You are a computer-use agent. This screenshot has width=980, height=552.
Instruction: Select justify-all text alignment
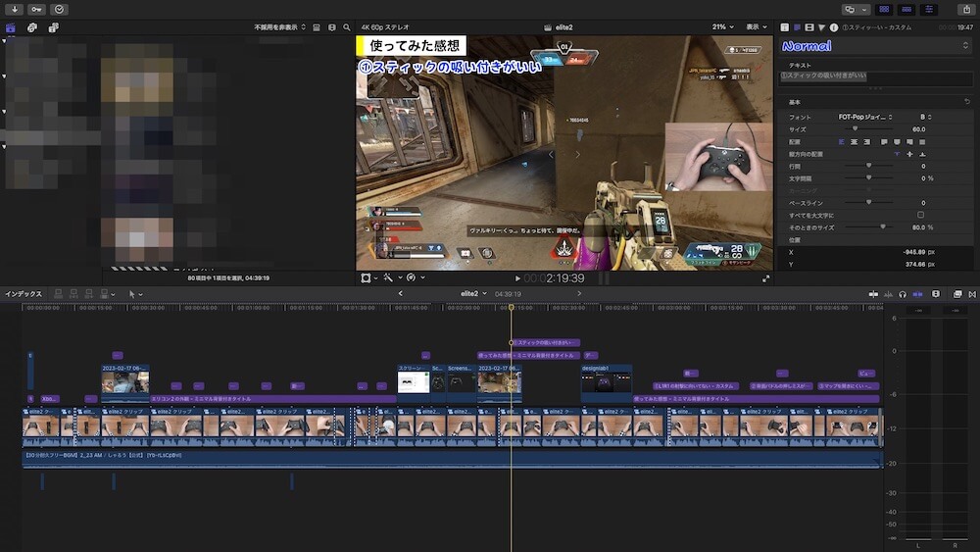point(922,142)
